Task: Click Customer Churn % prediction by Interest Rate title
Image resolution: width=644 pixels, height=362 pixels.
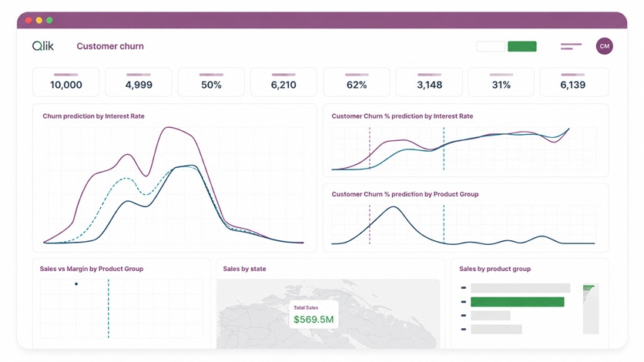Action: [x=402, y=116]
